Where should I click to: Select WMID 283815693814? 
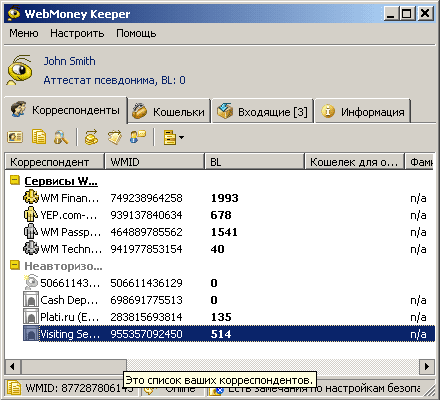click(146, 317)
